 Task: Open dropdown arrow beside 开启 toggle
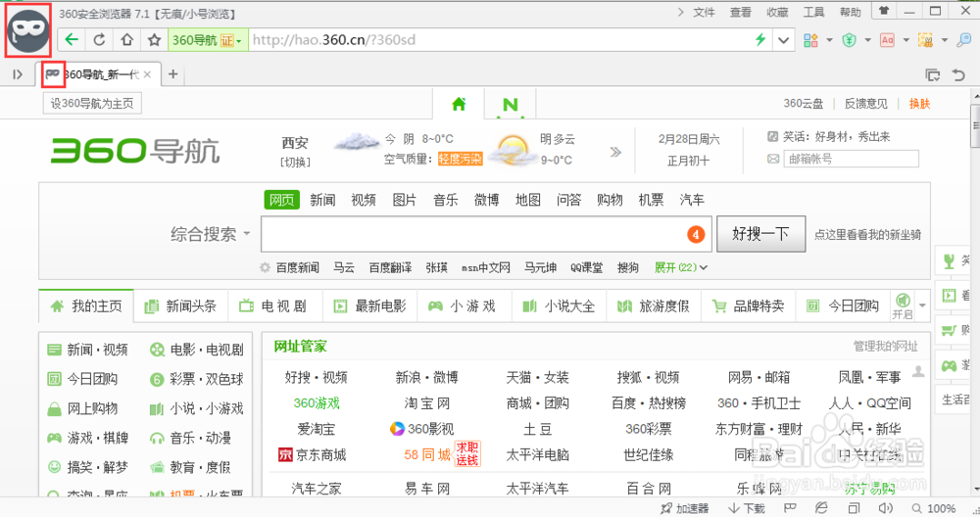coord(922,305)
